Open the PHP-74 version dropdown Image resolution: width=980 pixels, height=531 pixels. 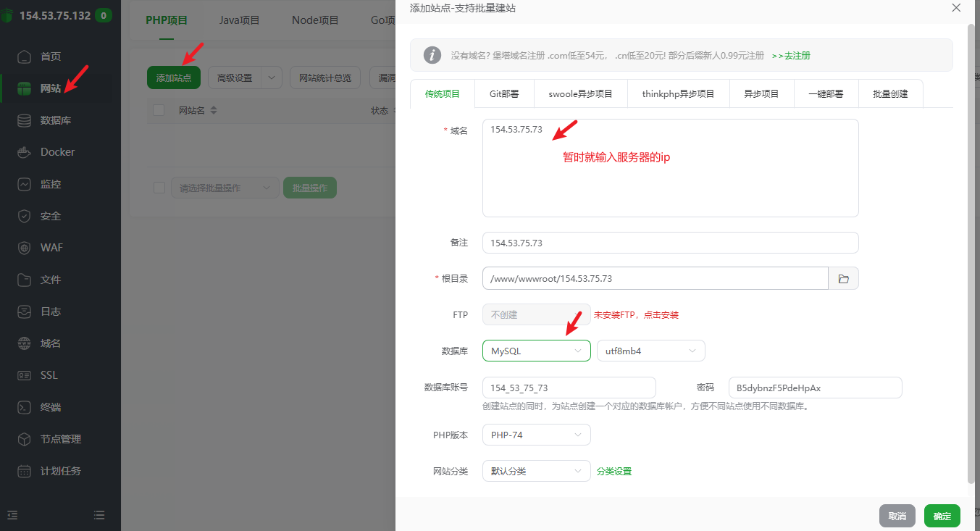point(536,435)
